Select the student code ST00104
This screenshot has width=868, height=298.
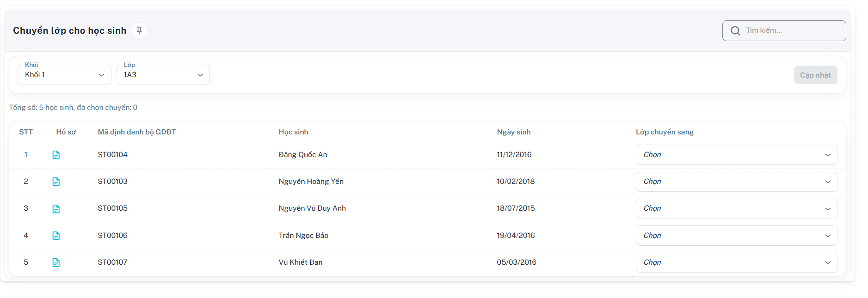pyautogui.click(x=112, y=155)
